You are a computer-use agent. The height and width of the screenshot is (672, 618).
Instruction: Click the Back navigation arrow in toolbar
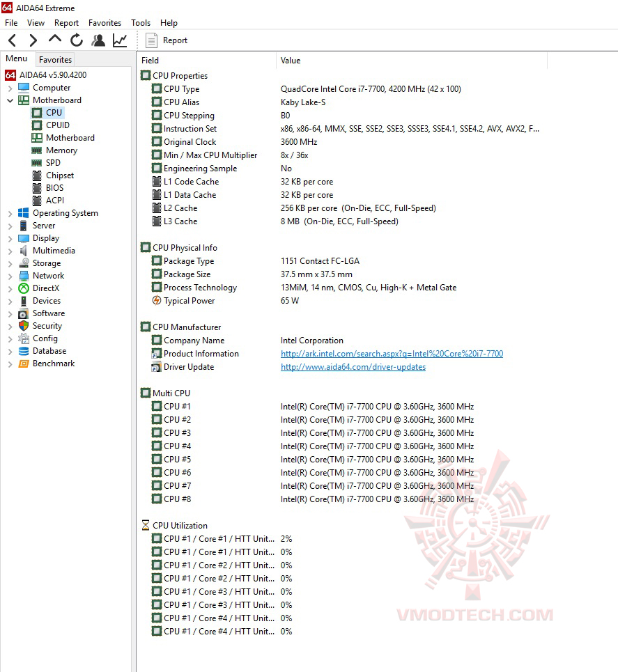(x=13, y=40)
